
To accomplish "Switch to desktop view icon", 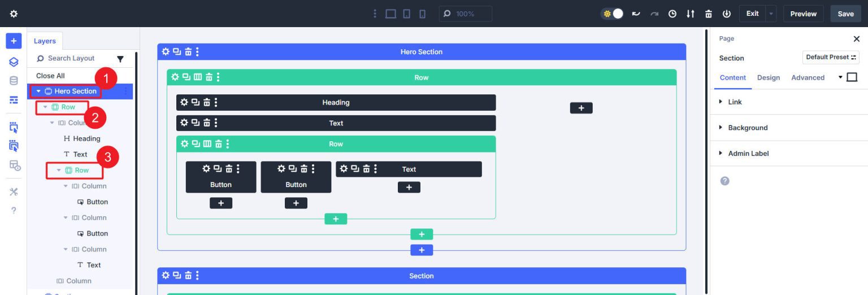I will point(390,14).
